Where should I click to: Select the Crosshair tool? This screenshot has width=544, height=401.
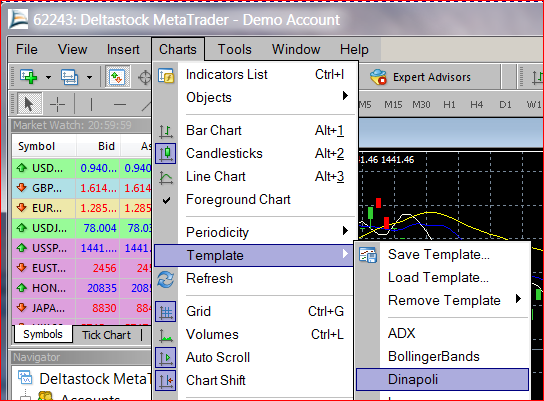[57, 104]
